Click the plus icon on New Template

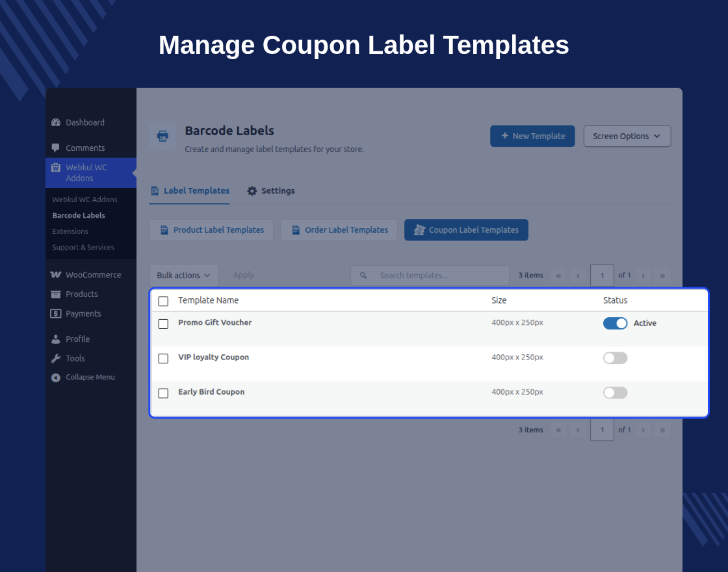click(x=504, y=136)
